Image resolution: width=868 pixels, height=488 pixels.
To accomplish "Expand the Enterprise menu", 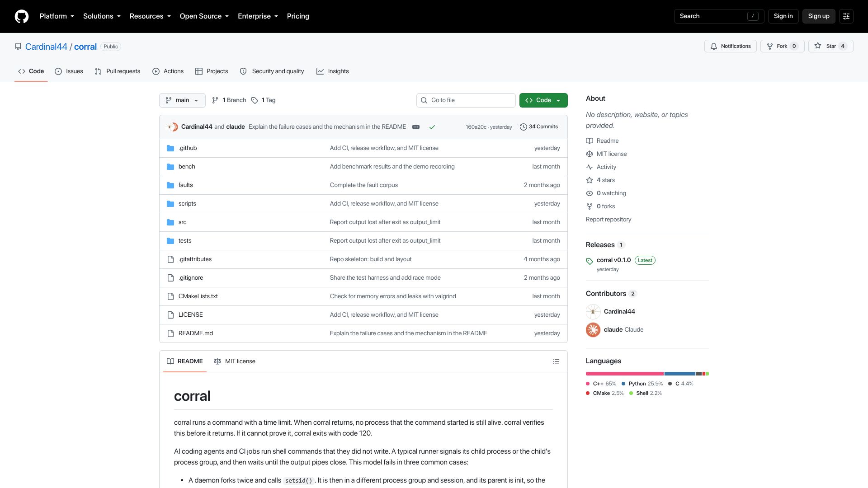I will (258, 16).
